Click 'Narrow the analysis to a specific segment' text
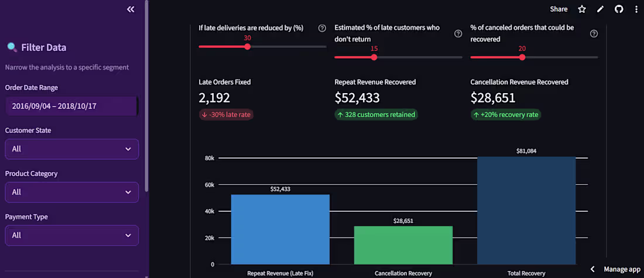 [x=67, y=67]
